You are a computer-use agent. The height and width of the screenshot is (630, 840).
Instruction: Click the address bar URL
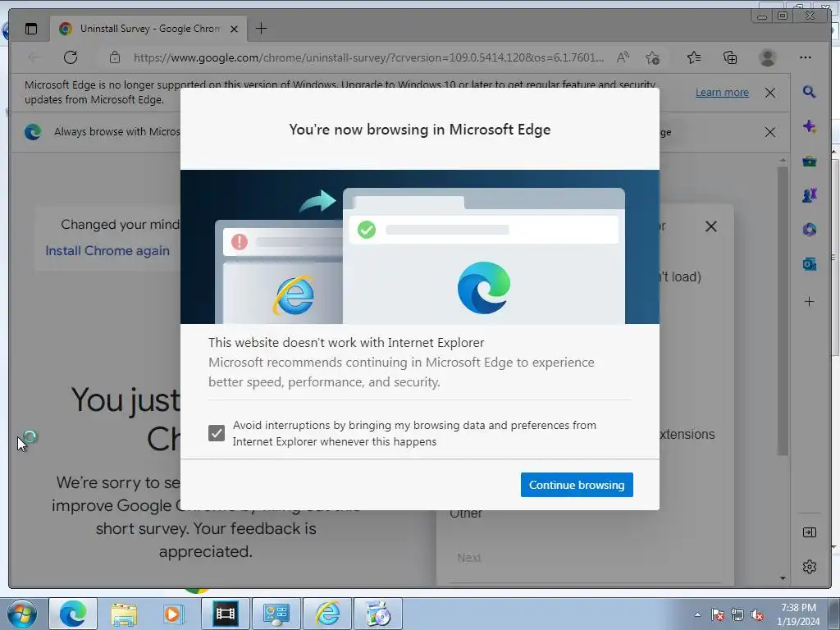tap(368, 57)
